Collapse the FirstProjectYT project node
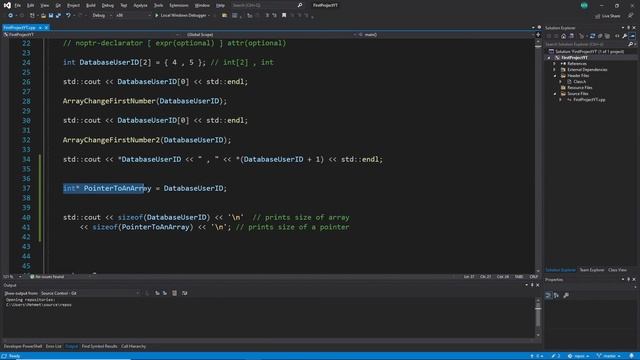Image resolution: width=640 pixels, height=360 pixels. coord(549,58)
